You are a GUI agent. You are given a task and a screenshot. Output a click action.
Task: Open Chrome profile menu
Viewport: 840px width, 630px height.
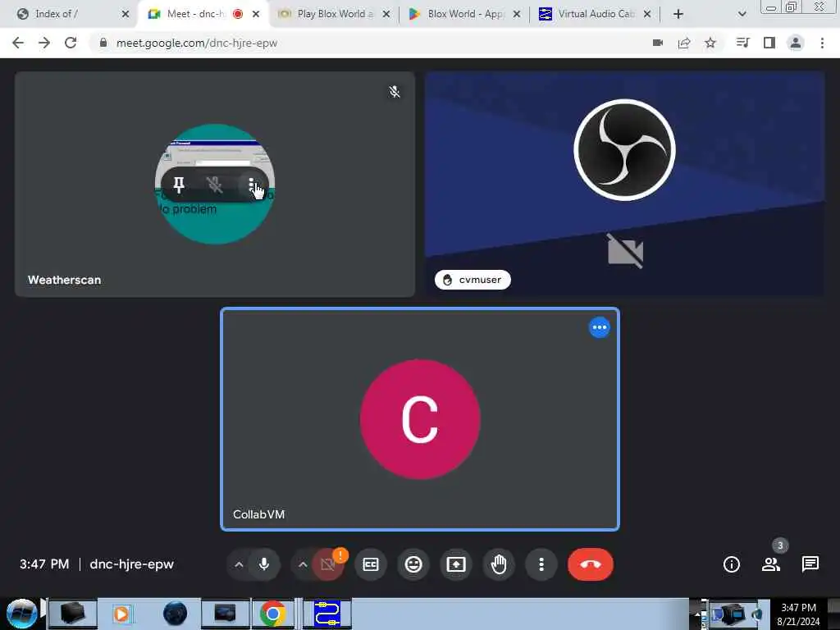coord(796,43)
